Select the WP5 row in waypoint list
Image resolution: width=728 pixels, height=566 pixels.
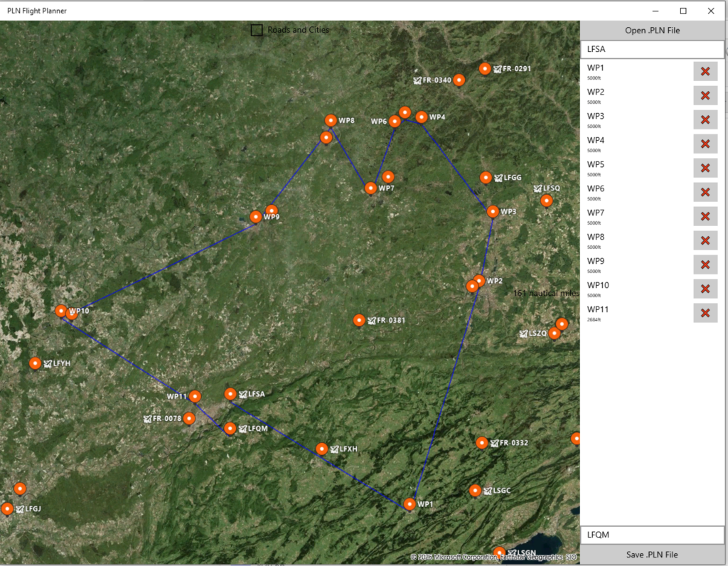652,168
